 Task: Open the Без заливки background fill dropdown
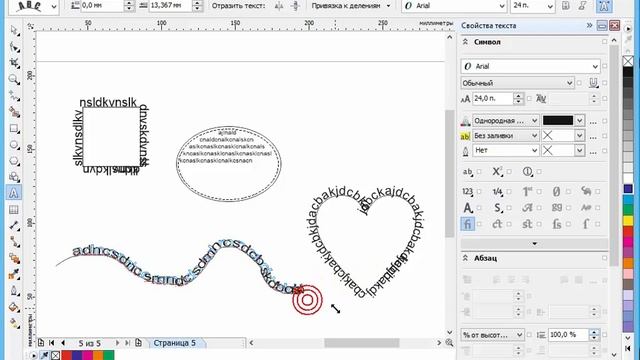tap(534, 136)
